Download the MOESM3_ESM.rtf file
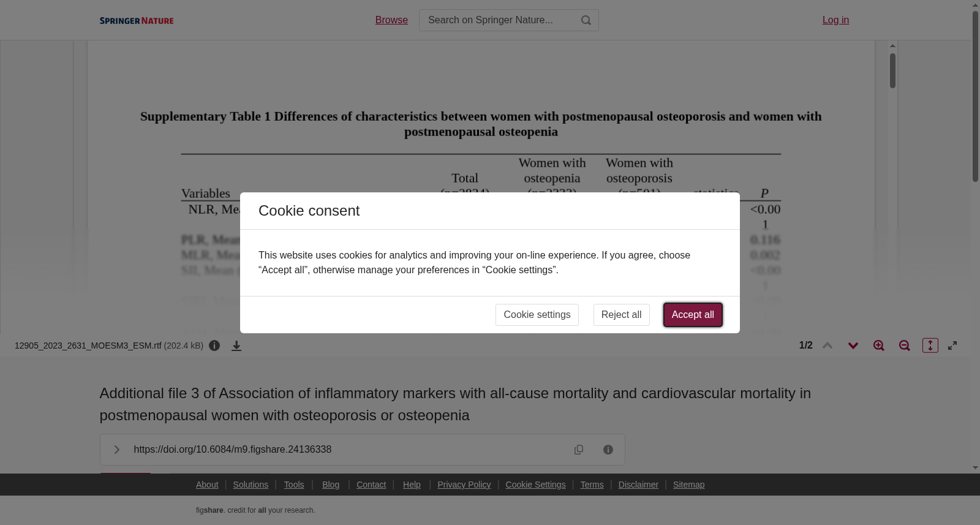This screenshot has height=525, width=980. coord(236,346)
